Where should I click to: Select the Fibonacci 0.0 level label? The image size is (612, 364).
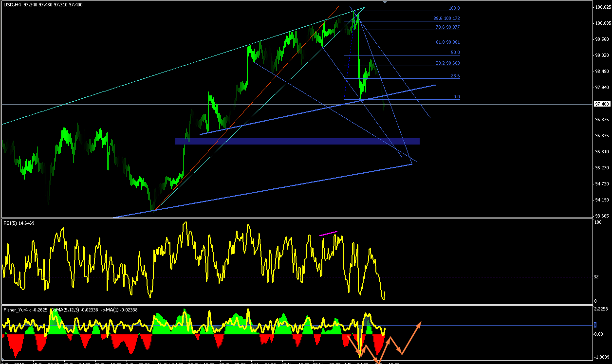click(456, 97)
